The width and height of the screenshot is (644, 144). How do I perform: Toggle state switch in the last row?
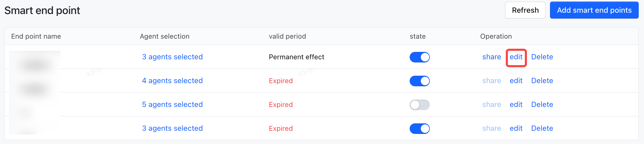(419, 129)
